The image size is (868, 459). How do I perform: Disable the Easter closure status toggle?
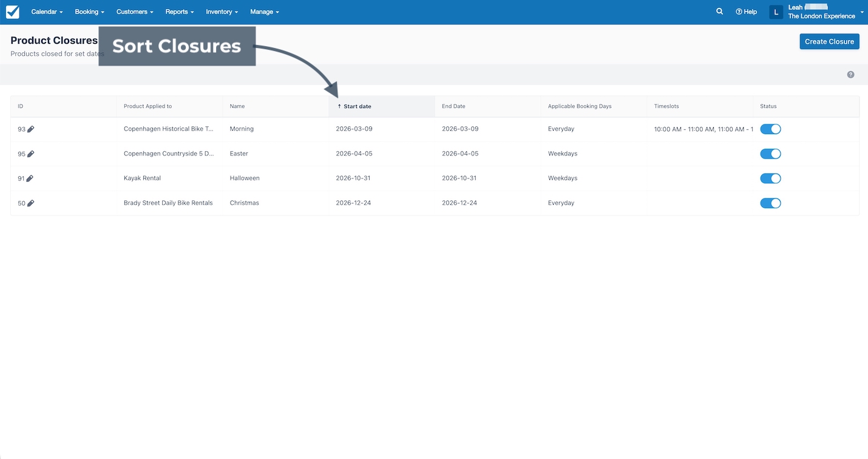[x=770, y=154]
